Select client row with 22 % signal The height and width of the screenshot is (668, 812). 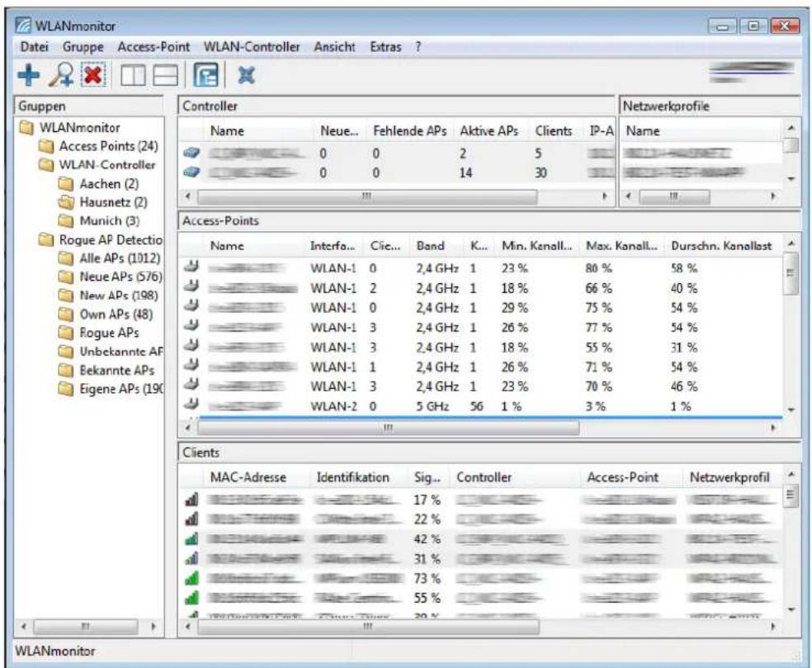482,519
